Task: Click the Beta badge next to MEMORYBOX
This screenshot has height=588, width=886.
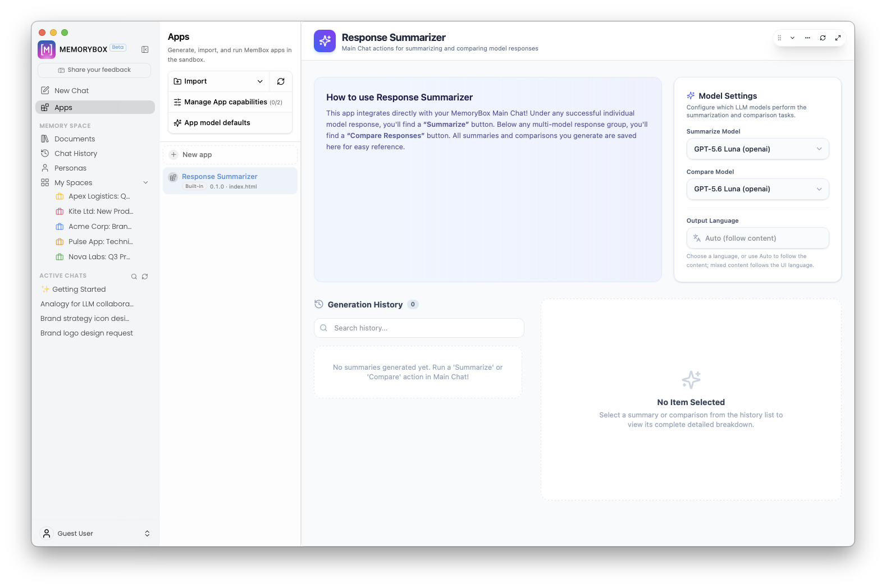Action: 118,47
